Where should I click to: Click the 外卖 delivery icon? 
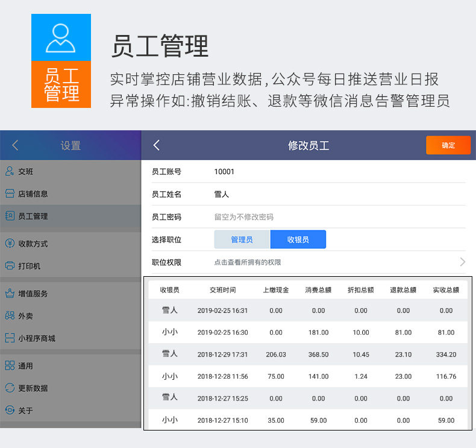point(10,315)
